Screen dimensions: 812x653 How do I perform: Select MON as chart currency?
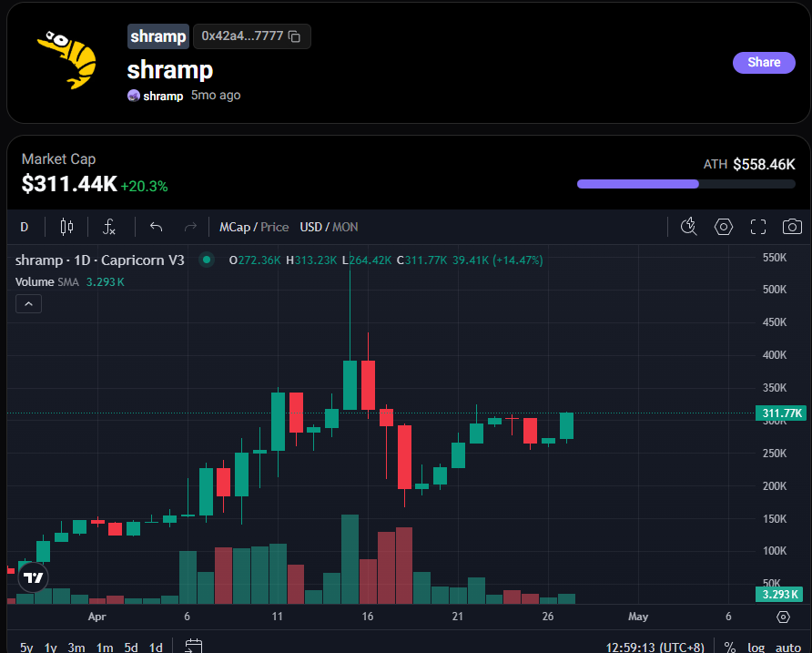pos(345,227)
